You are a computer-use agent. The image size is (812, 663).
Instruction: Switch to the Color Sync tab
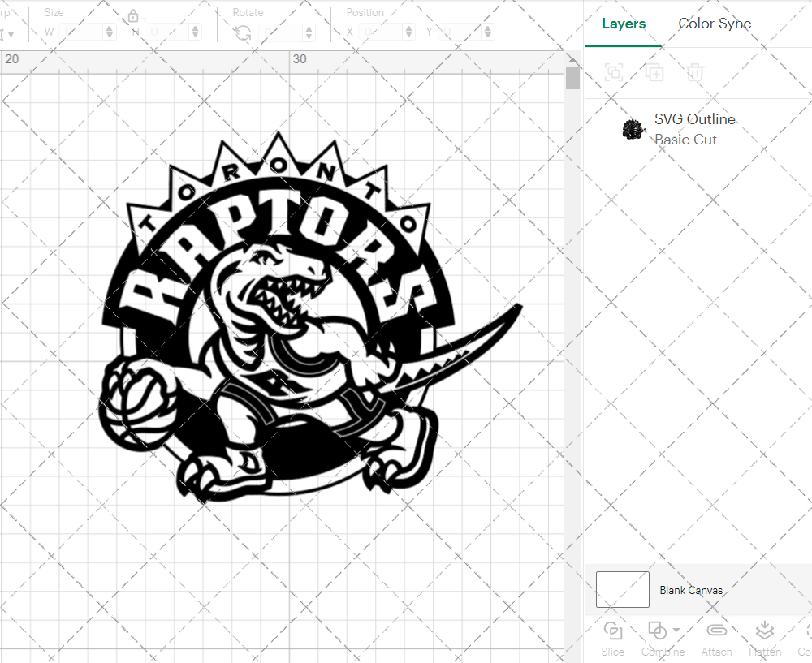[715, 24]
